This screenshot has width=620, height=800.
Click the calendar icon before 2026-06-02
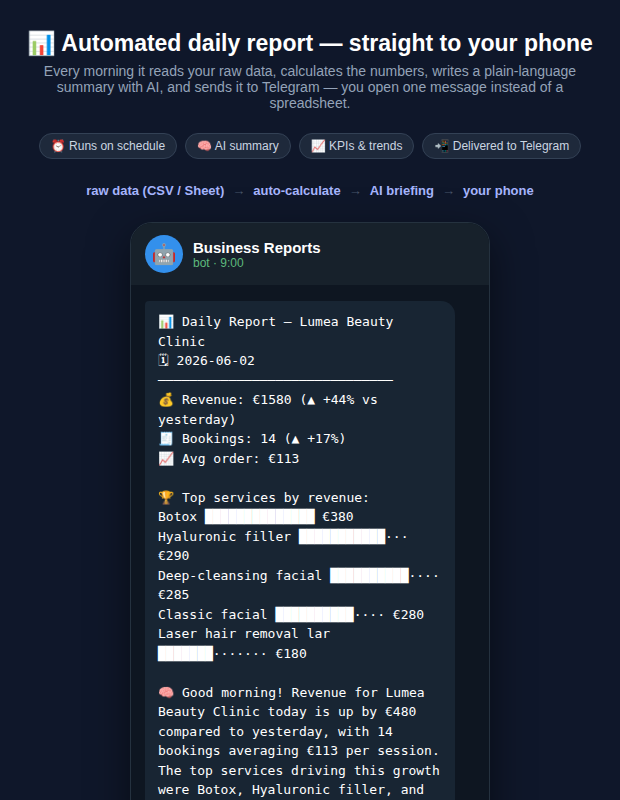click(163, 360)
